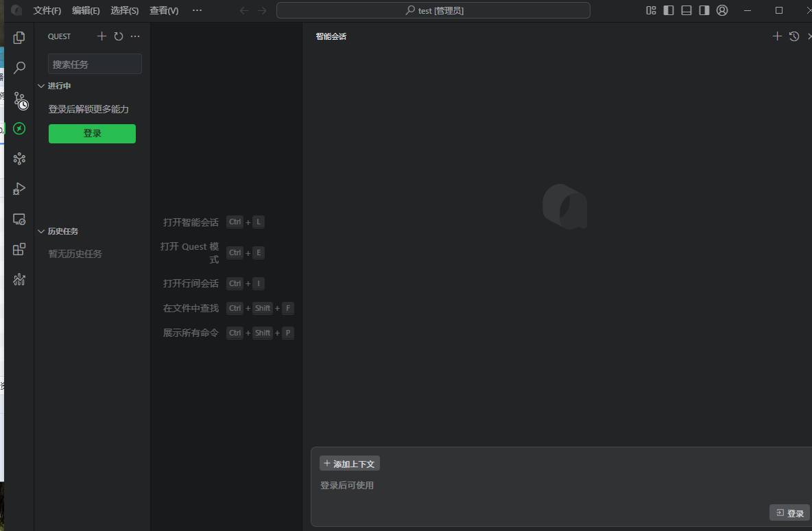Toggle the bottom panel visibility
812x531 pixels.
[x=686, y=10]
